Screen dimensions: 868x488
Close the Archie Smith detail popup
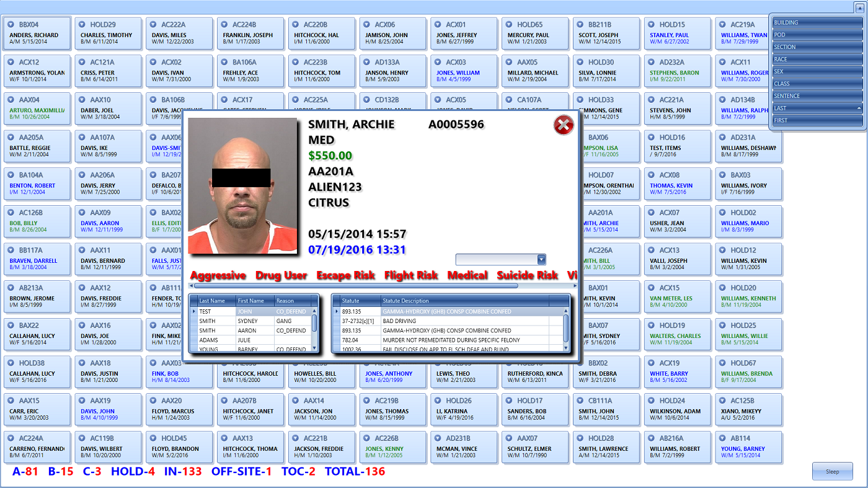[x=563, y=126]
